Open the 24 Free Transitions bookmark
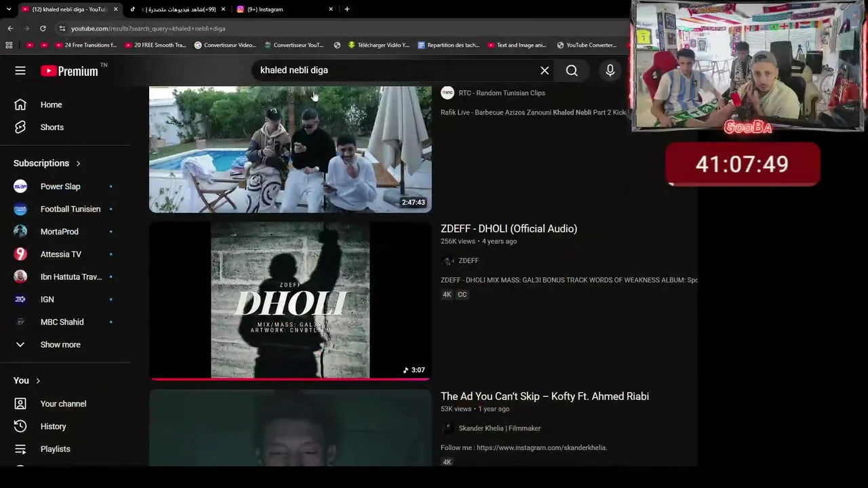The image size is (868, 488). click(x=85, y=45)
